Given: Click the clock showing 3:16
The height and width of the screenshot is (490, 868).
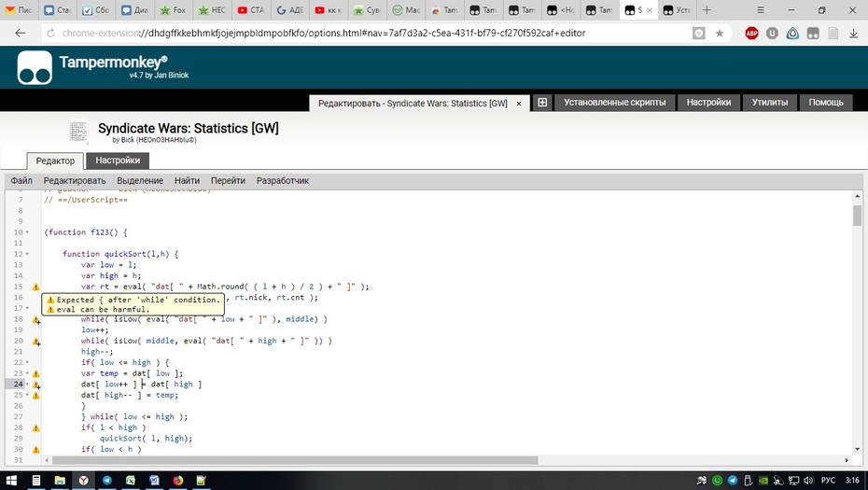Looking at the screenshot, I should tap(852, 480).
